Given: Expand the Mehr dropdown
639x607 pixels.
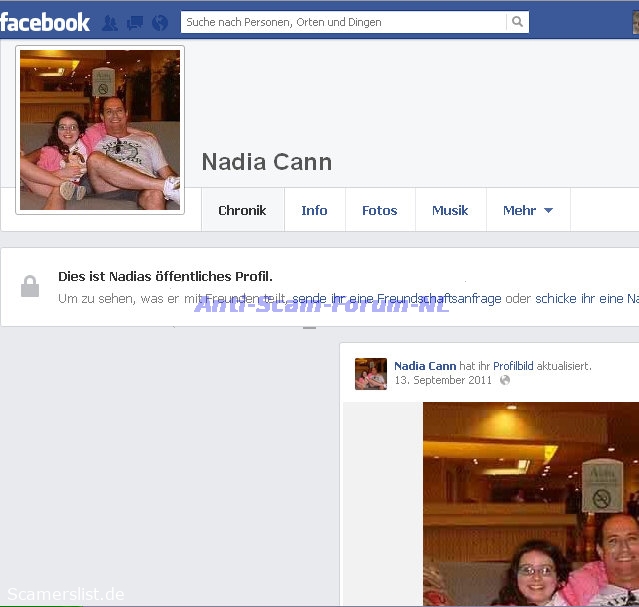Looking at the screenshot, I should [x=527, y=211].
